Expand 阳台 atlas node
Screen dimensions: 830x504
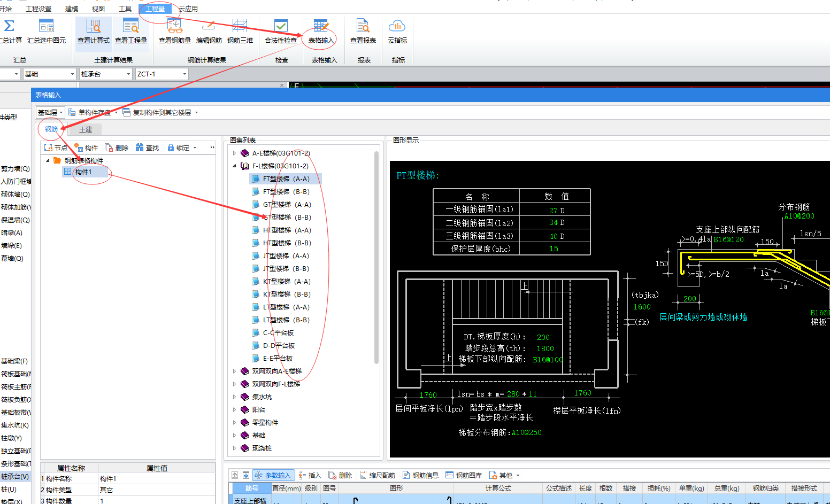[234, 409]
